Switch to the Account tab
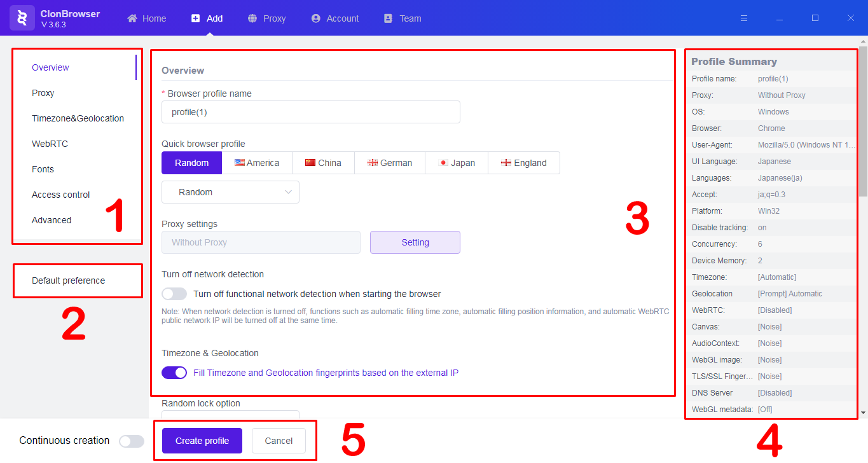 335,18
